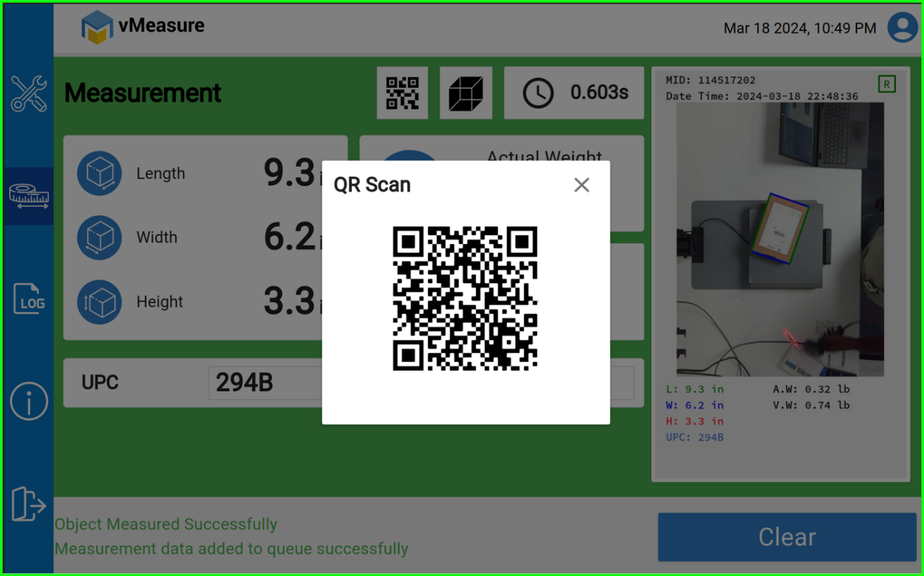The height and width of the screenshot is (576, 924).
Task: Click the green R badge in preview
Action: 887,85
